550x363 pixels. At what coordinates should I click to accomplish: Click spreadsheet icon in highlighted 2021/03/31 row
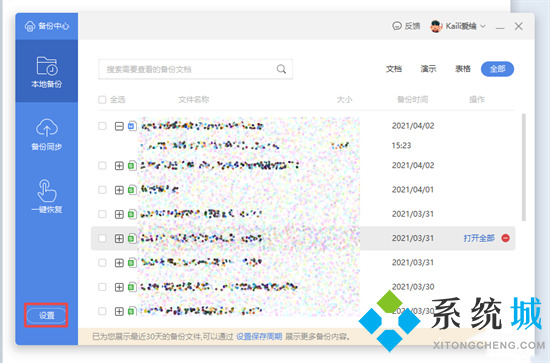tap(132, 238)
